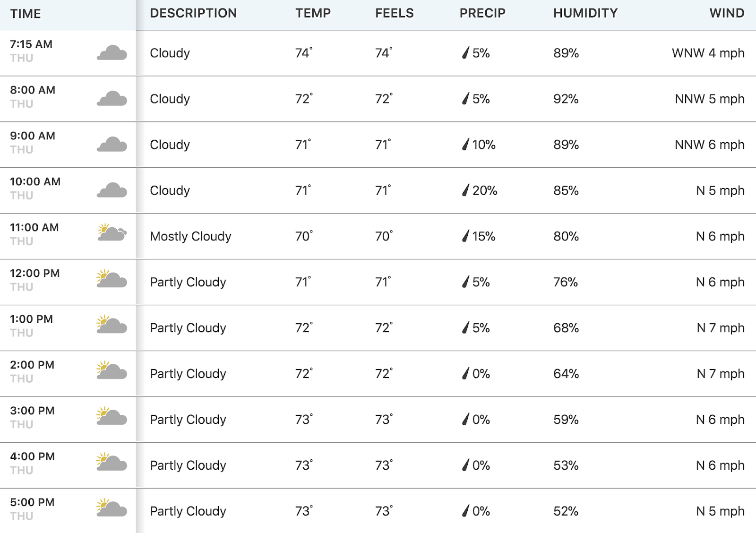Click the DESCRIPTION column header
Viewport: 756px width, 533px height.
point(193,13)
